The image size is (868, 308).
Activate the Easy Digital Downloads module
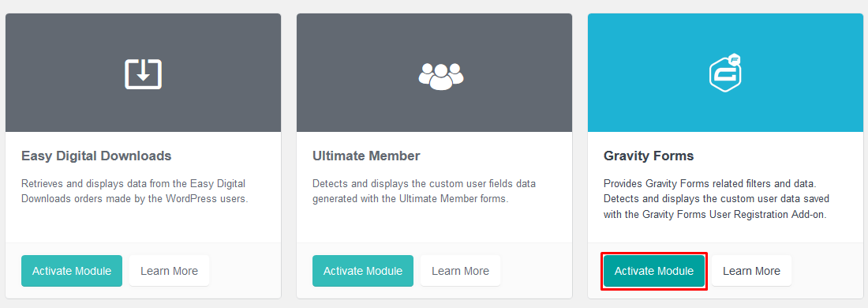[x=71, y=271]
